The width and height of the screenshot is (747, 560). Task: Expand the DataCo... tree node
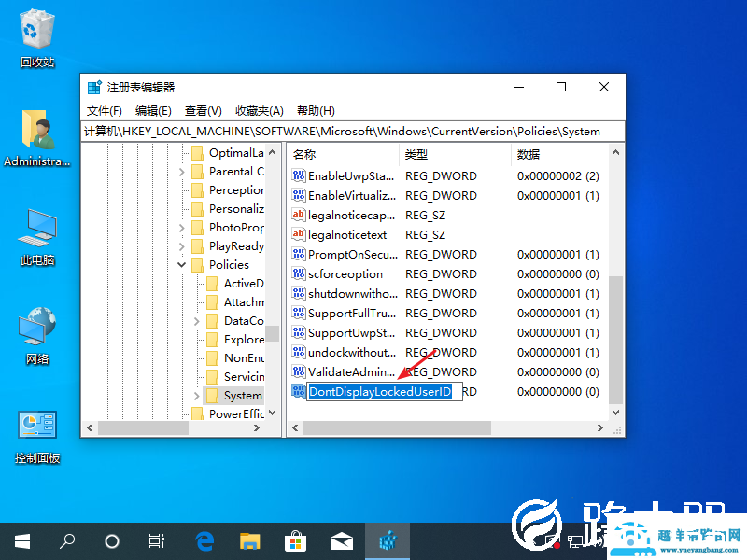(x=197, y=321)
